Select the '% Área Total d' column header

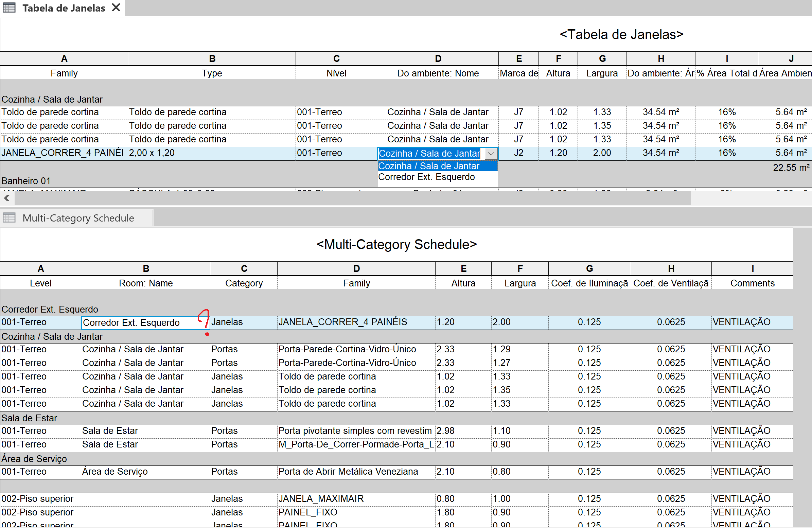(x=727, y=73)
